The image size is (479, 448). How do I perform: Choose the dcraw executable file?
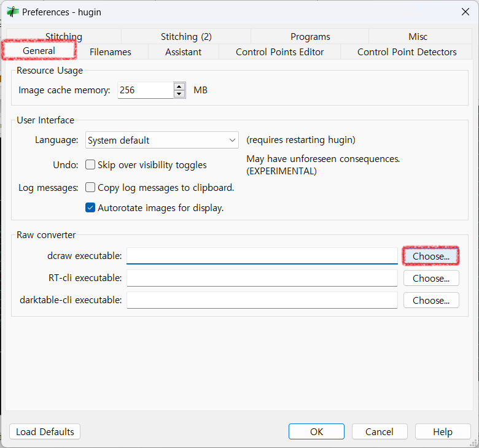pos(430,256)
